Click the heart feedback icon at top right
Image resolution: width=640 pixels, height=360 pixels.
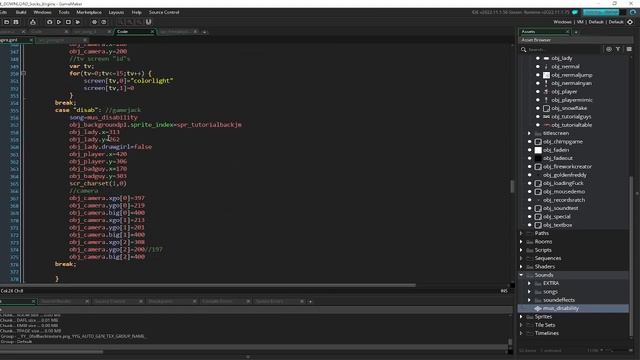point(575,12)
